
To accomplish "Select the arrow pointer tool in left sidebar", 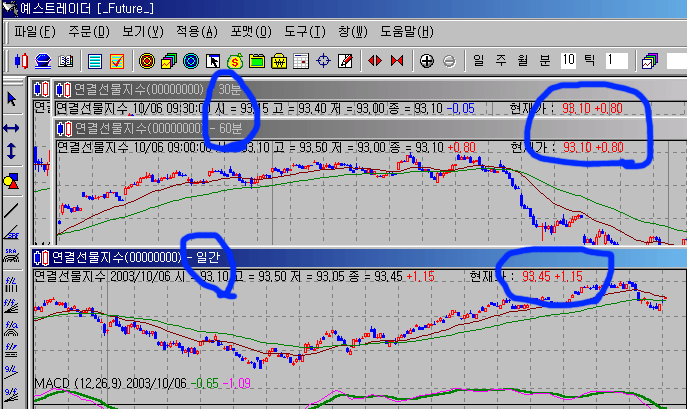I will pyautogui.click(x=12, y=99).
